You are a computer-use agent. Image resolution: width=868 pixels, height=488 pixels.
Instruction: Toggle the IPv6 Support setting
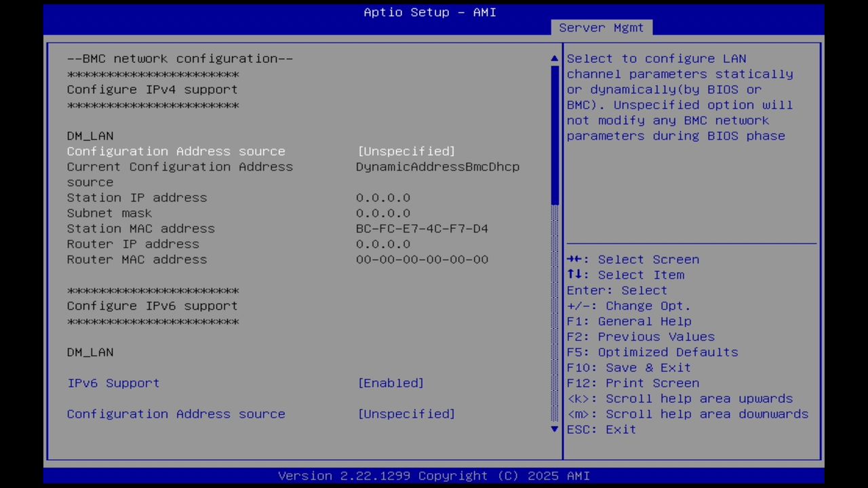pyautogui.click(x=113, y=383)
